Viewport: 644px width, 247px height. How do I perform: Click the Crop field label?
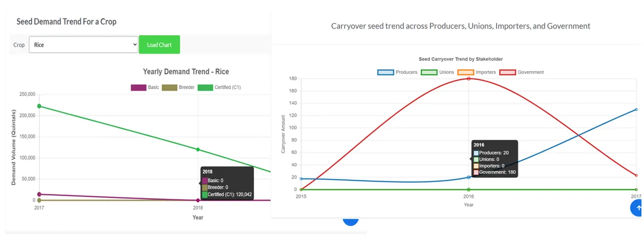coord(19,45)
